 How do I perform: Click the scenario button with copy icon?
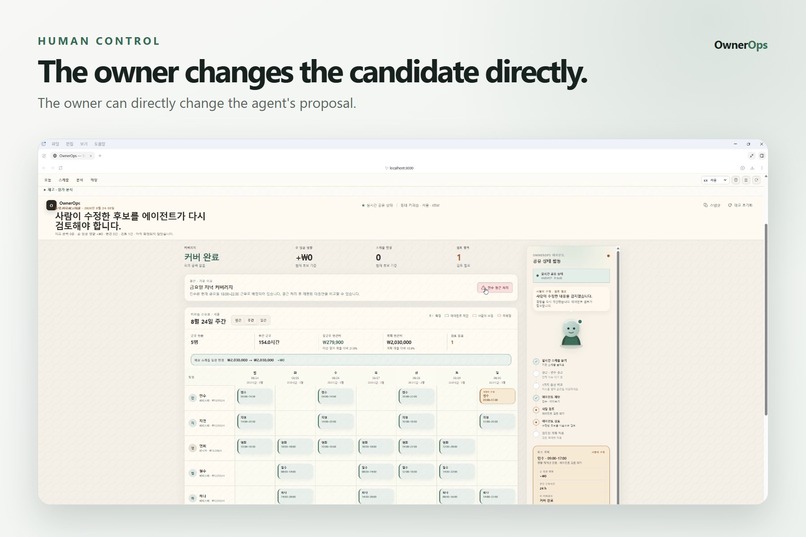(712, 205)
